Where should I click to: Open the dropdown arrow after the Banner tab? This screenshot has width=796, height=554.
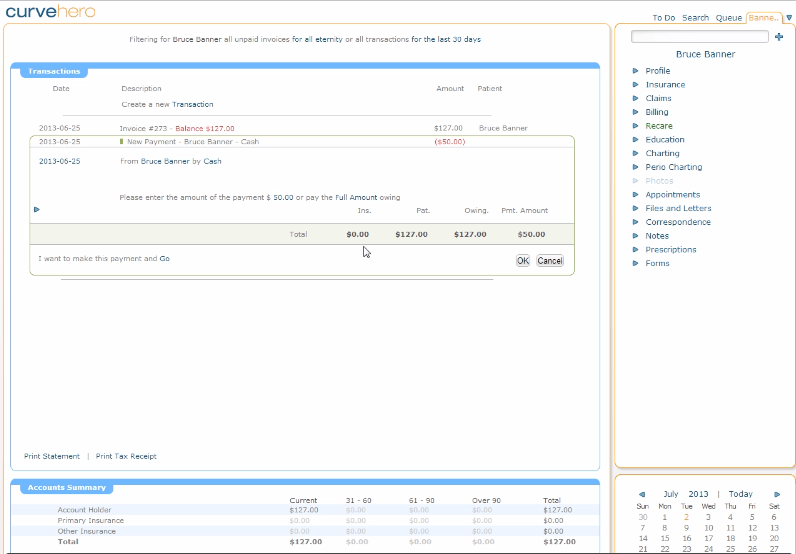(789, 18)
